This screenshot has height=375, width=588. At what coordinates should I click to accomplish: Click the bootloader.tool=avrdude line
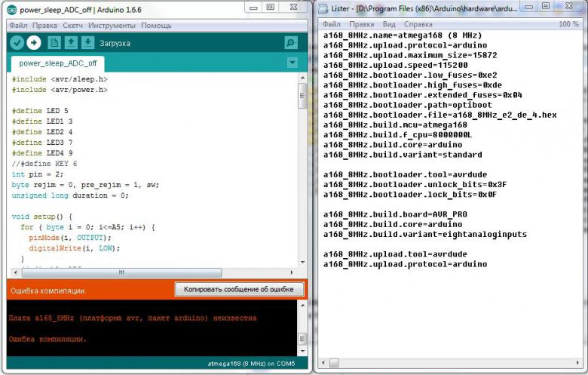point(406,174)
